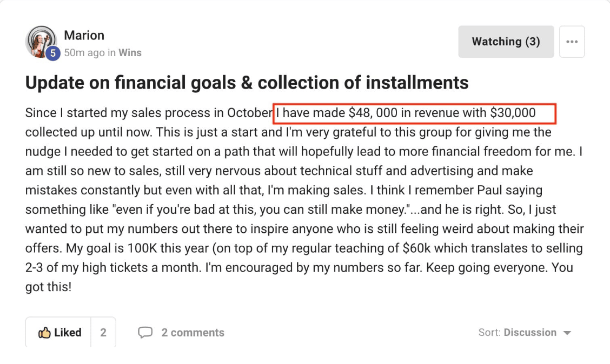Open Marion's profile via her name
The height and width of the screenshot is (364, 610).
84,35
